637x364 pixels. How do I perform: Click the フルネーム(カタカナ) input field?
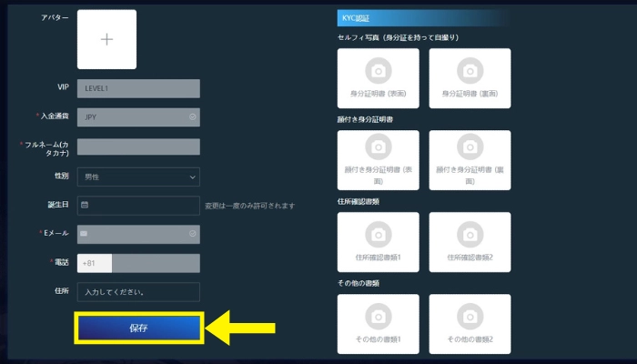click(138, 147)
